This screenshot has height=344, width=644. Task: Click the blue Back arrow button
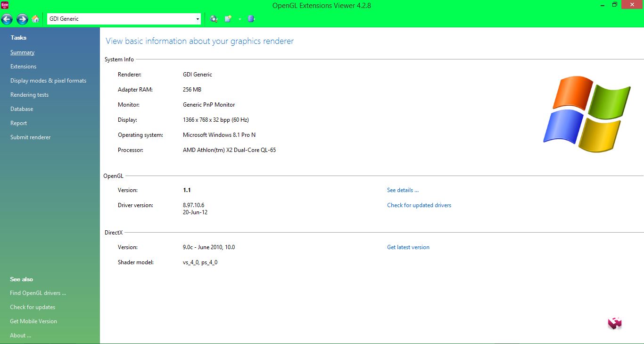pyautogui.click(x=7, y=19)
